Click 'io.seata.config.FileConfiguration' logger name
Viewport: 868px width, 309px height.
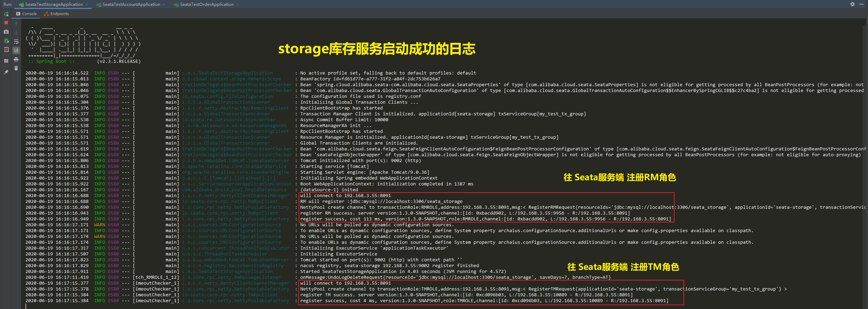pos(227,96)
